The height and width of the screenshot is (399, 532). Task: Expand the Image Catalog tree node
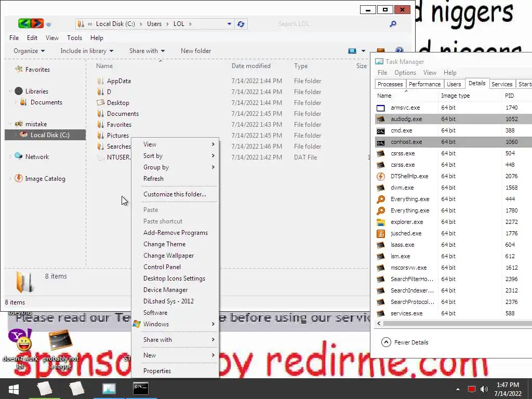point(10,179)
